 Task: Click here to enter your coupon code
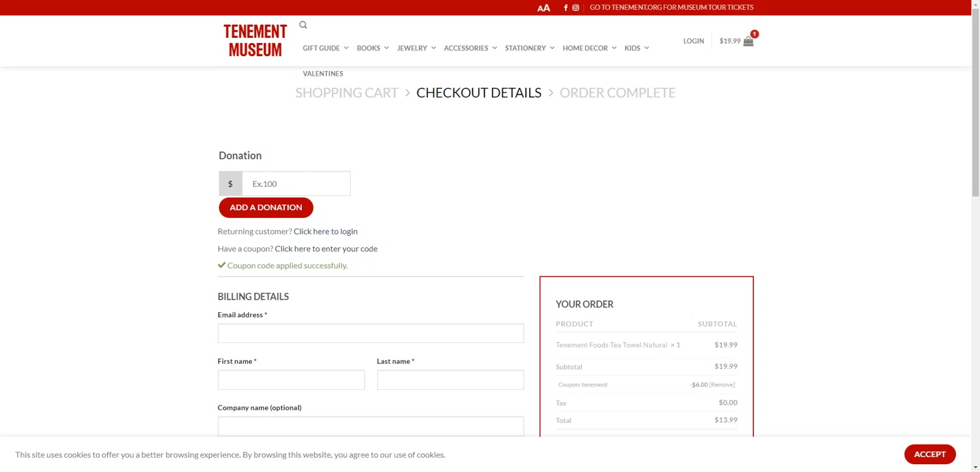tap(326, 248)
